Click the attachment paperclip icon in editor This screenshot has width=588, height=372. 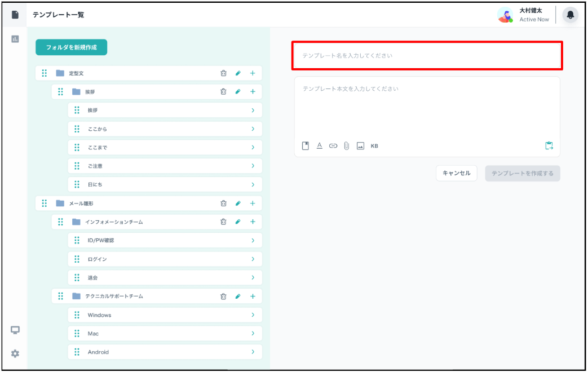[x=347, y=146]
